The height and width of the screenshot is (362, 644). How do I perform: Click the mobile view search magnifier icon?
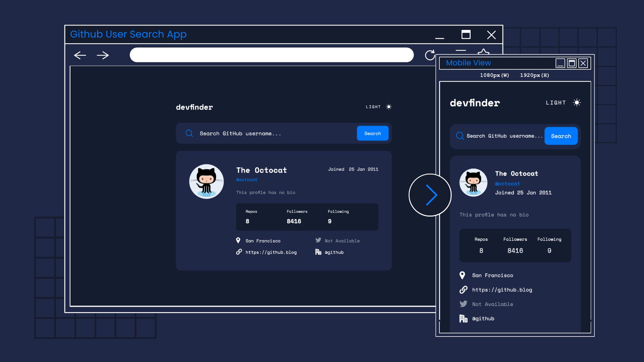[460, 136]
